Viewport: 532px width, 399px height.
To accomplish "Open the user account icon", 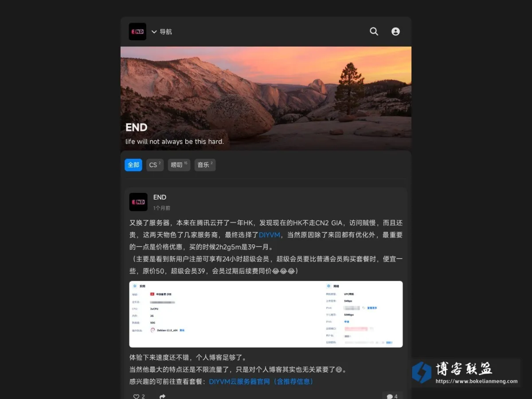I will pyautogui.click(x=395, y=31).
